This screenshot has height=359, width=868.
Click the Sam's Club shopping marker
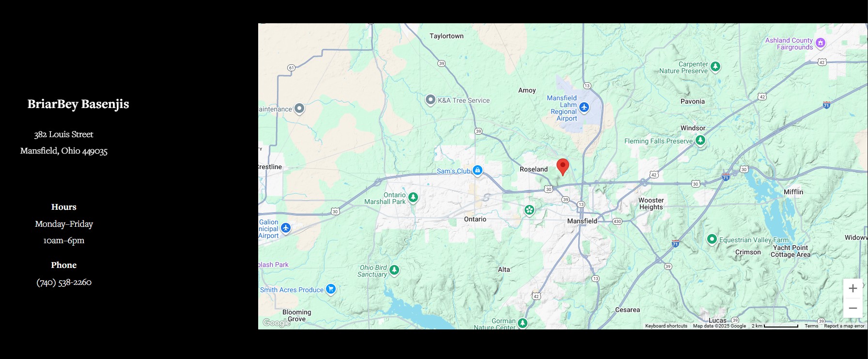pos(478,170)
